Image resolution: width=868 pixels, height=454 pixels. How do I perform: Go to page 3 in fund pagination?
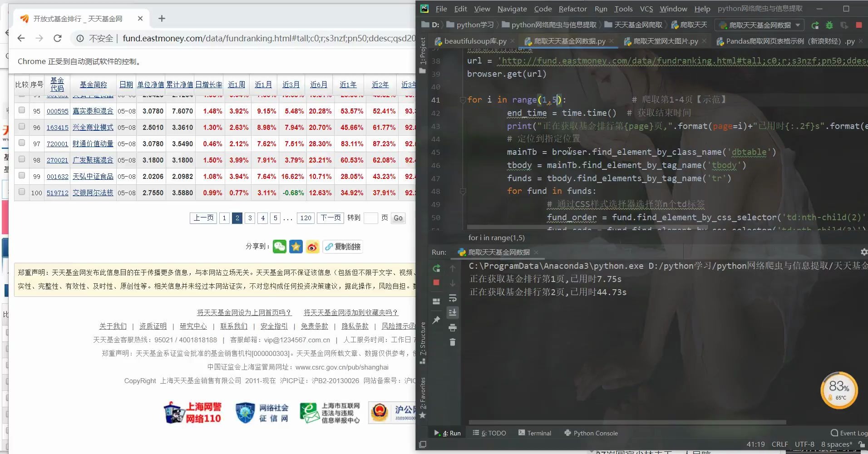pos(250,218)
